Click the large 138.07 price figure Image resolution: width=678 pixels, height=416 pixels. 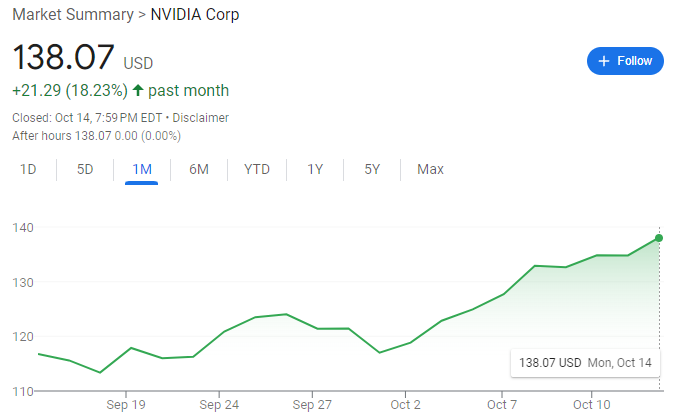point(63,57)
